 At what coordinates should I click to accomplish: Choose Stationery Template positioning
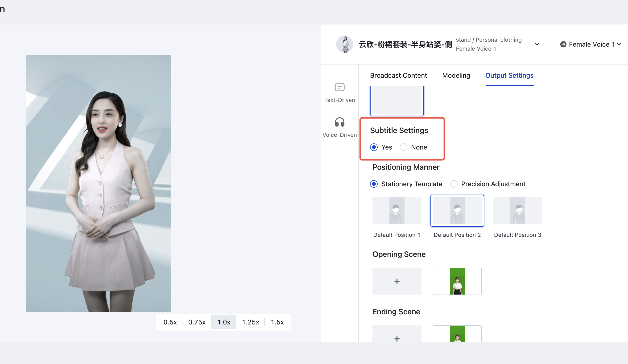click(374, 184)
